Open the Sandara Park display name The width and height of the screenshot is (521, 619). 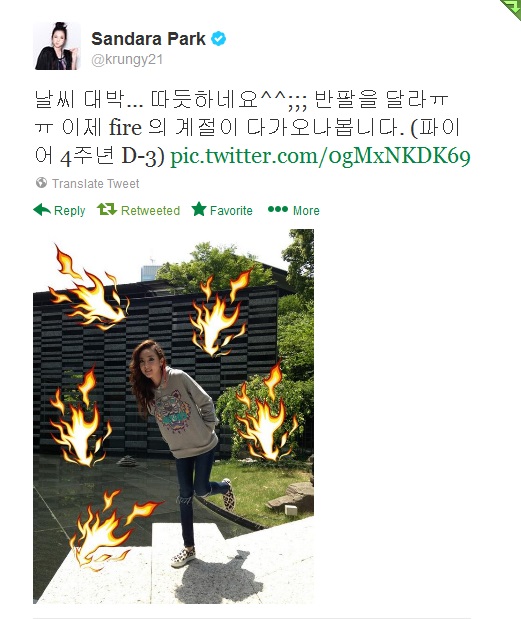[x=148, y=39]
